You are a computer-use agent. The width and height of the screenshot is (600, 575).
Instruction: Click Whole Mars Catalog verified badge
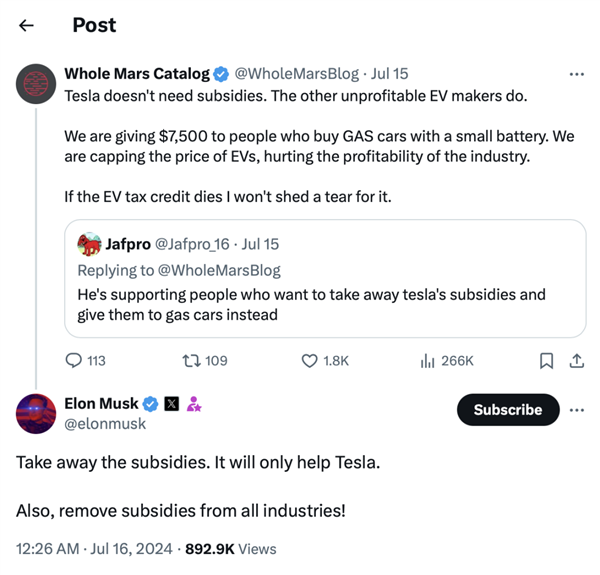pyautogui.click(x=221, y=74)
